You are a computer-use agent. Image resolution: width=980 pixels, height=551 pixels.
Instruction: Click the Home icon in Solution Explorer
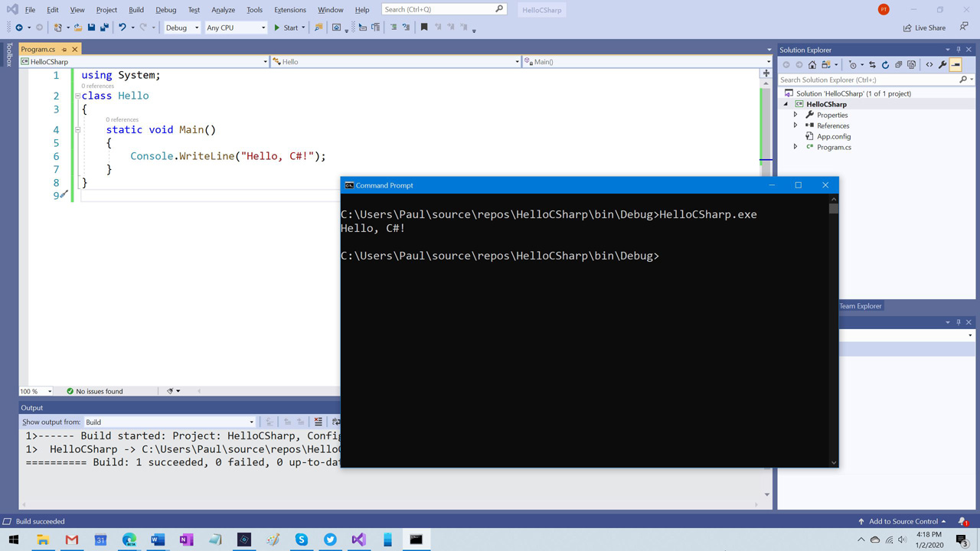point(812,65)
